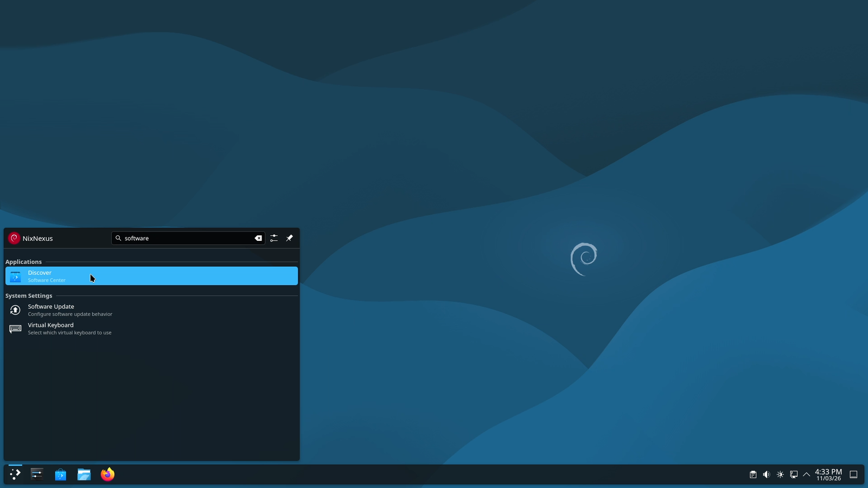
Task: Open Discover from its taskbar icon
Action: 60,474
